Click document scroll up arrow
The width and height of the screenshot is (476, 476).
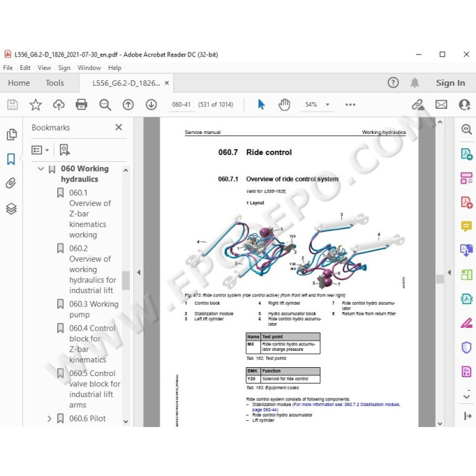(x=440, y=122)
